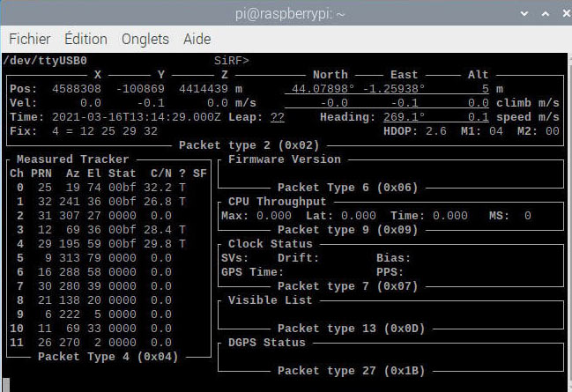Open the Édition menu
Image resolution: width=572 pixels, height=392 pixels.
85,39
